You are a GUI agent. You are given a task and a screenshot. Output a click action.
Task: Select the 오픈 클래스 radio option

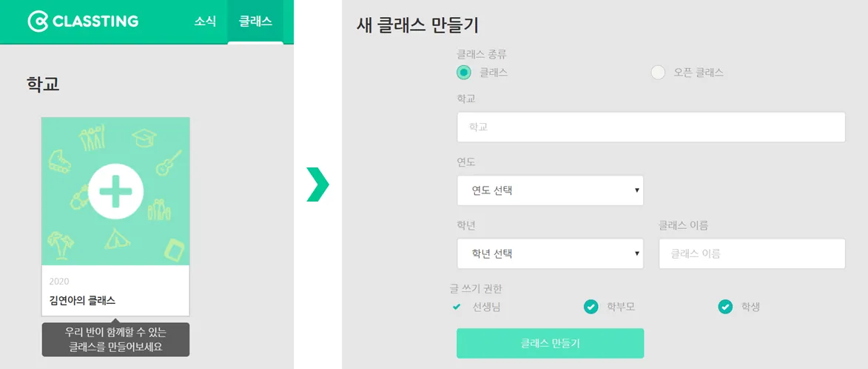click(658, 73)
